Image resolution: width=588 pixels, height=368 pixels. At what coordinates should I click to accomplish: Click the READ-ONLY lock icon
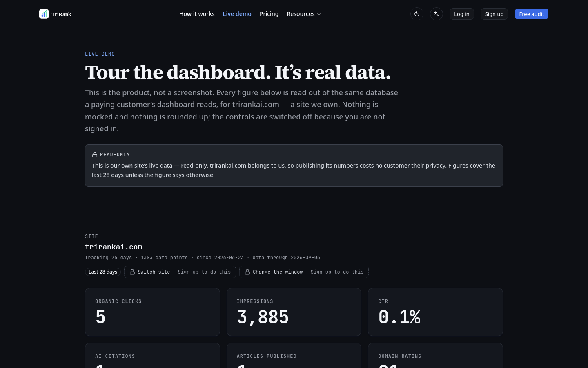click(x=95, y=155)
